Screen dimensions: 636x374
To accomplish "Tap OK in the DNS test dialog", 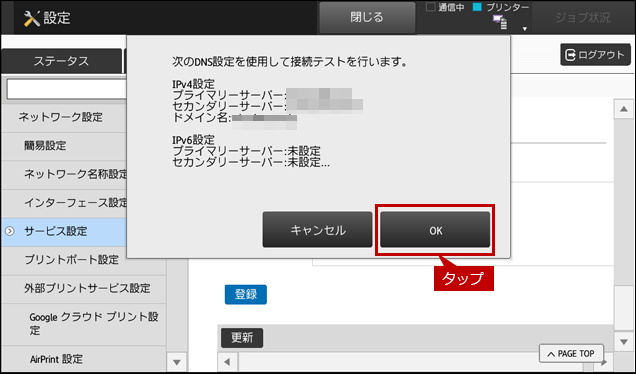I will coord(435,230).
